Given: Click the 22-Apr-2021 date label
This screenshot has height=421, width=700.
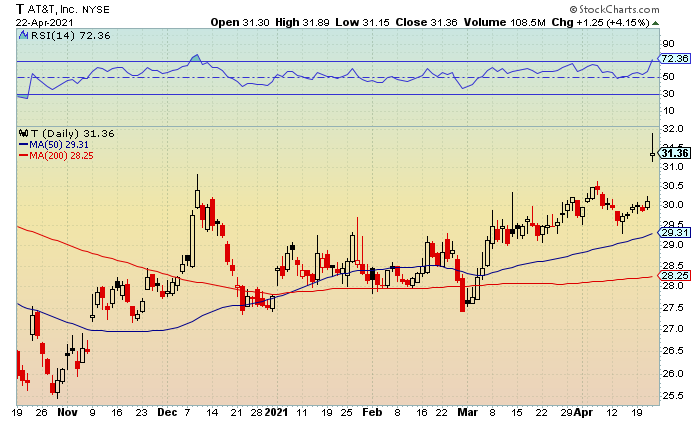Looking at the screenshot, I should (45, 22).
